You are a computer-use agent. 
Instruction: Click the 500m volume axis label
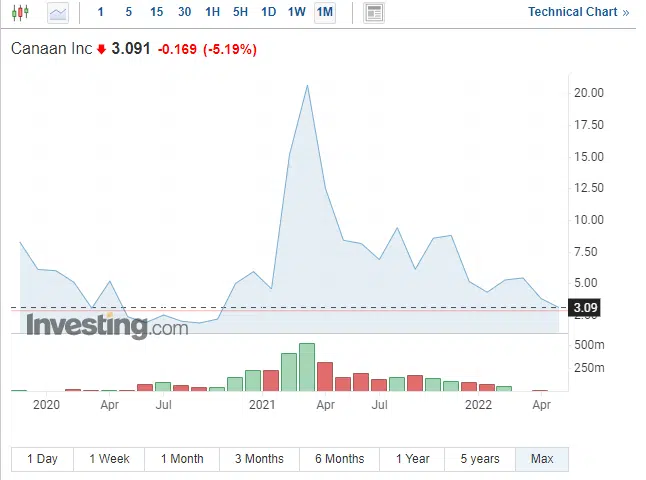coord(589,345)
